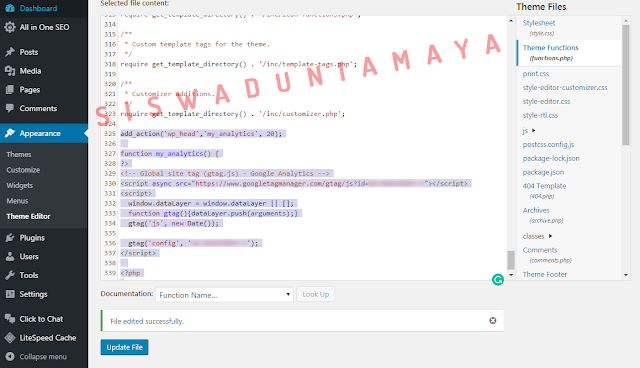Click the Posts pushpin icon
The height and width of the screenshot is (368, 640).
click(x=10, y=52)
